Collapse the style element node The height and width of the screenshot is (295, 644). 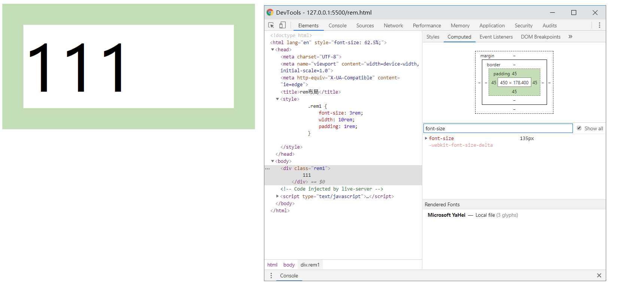point(277,99)
